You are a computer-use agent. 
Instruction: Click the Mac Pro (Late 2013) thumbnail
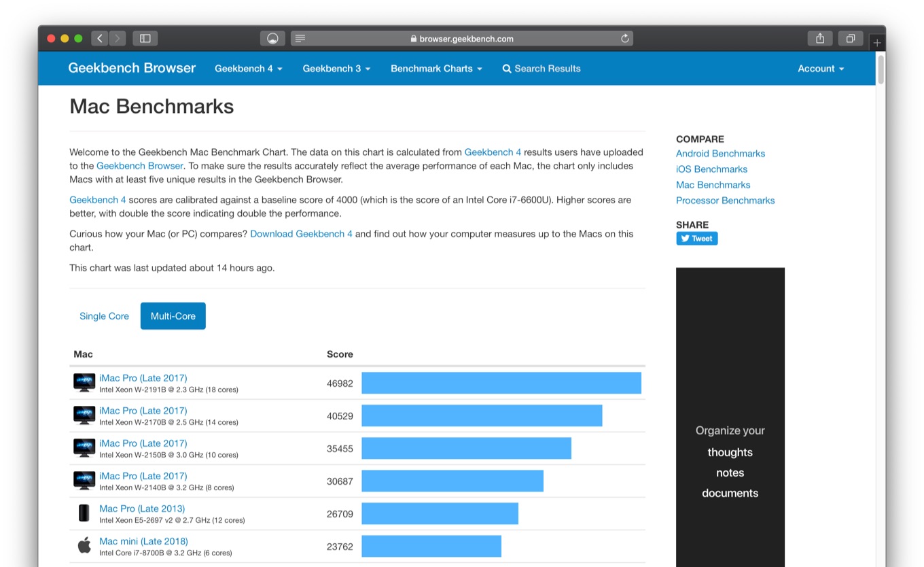(84, 513)
